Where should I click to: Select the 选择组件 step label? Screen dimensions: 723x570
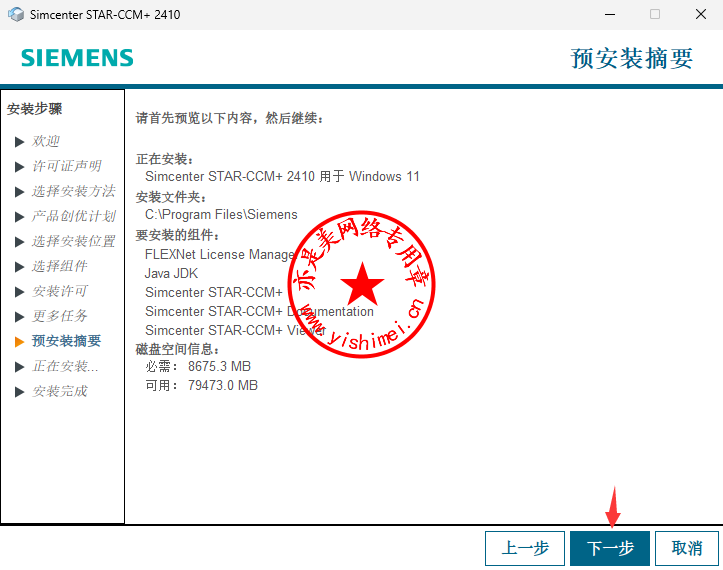(59, 266)
